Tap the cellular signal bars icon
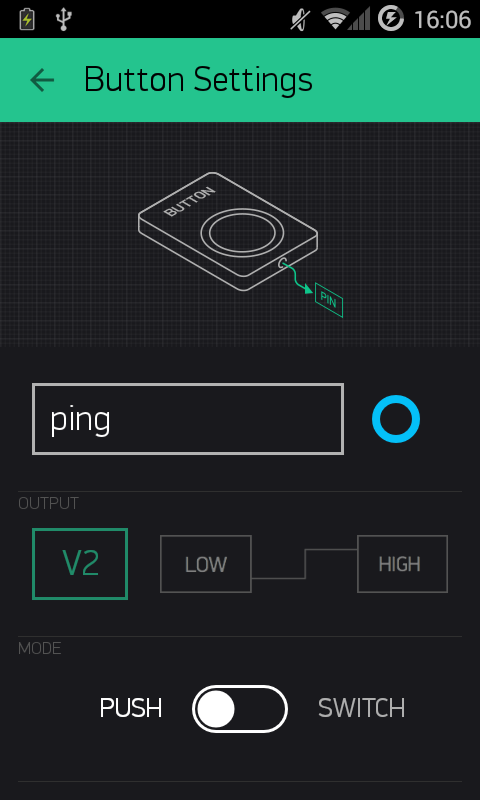Viewport: 480px width, 800px height. pyautogui.click(x=359, y=19)
